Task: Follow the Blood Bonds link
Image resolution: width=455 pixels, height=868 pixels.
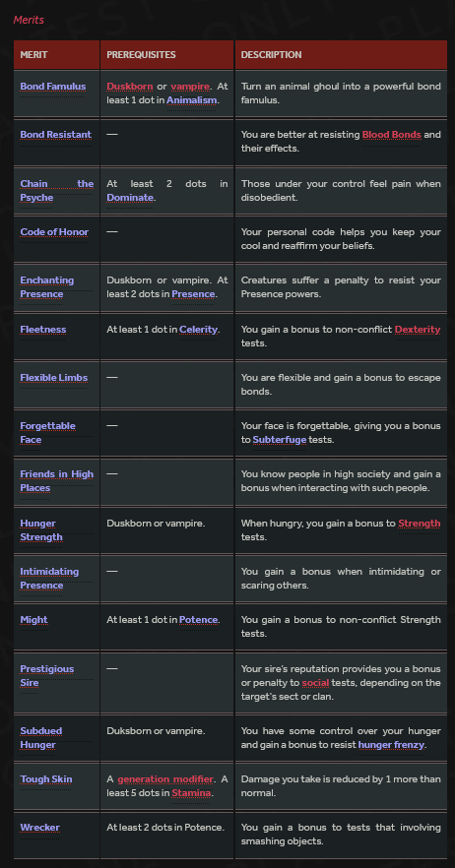Action: point(392,135)
